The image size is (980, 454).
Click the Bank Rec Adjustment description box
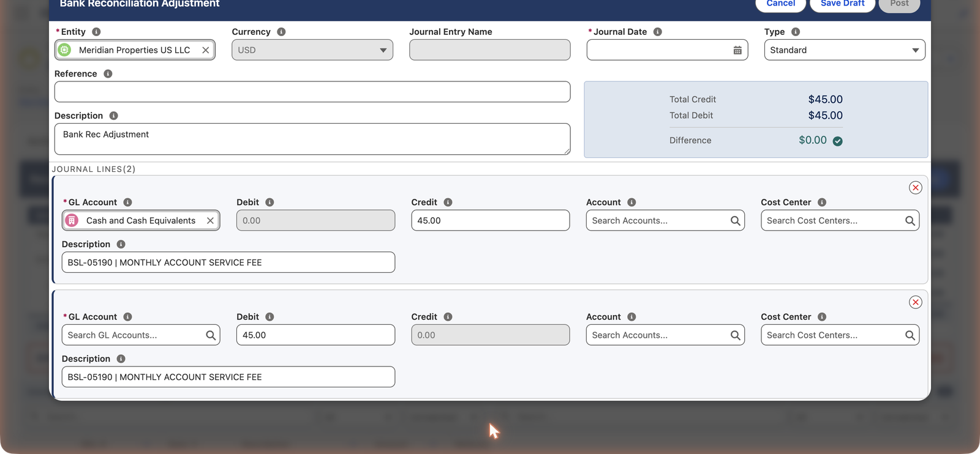coord(312,139)
